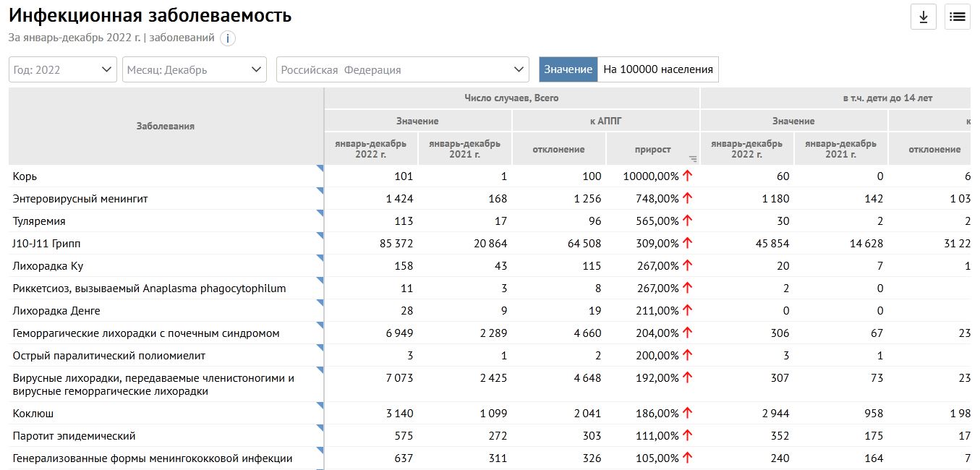
Task: Click the value 20 864 for Грипп 2021
Action: pyautogui.click(x=490, y=244)
